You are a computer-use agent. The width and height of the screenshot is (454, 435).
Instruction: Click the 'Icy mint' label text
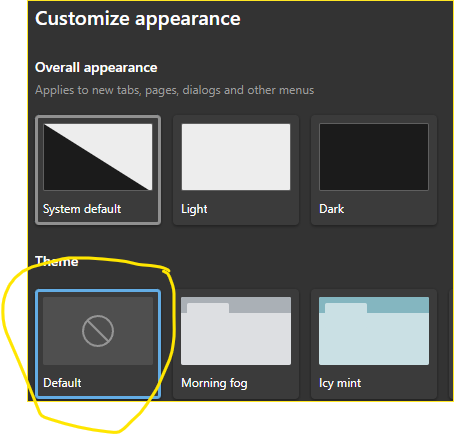coord(340,383)
